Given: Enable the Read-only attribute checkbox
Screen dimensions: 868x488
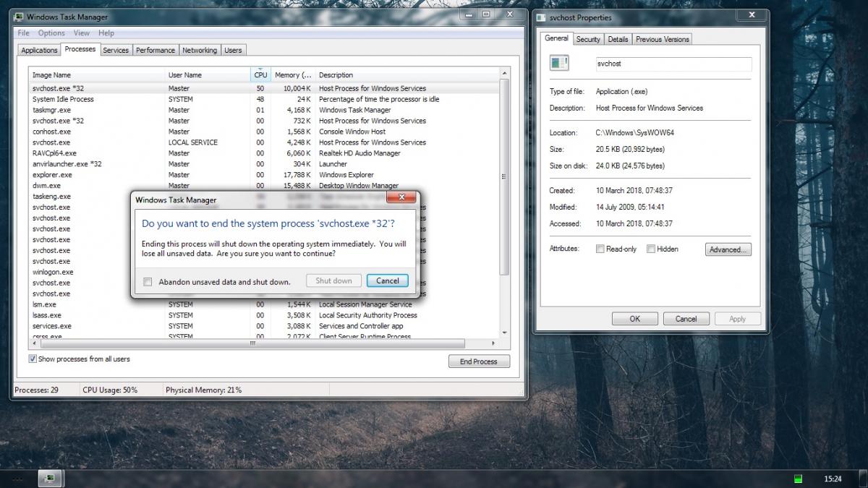Looking at the screenshot, I should (600, 249).
